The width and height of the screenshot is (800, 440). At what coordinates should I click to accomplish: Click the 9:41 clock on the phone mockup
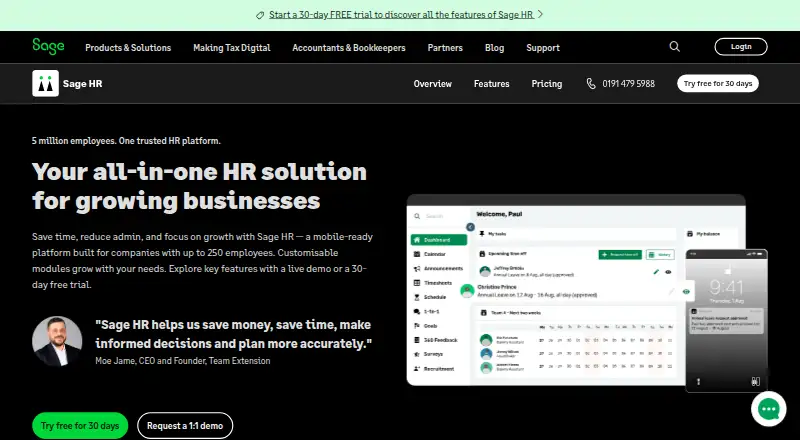726,287
